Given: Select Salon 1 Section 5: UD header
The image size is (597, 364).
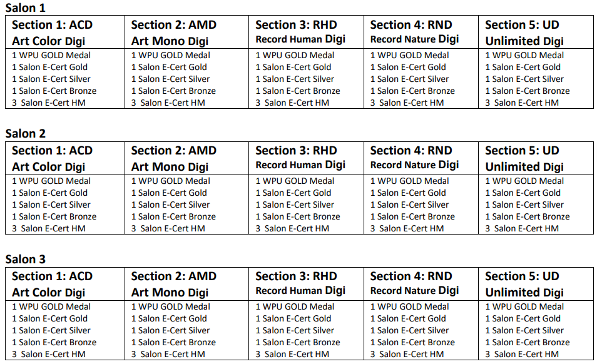Looking at the screenshot, I should point(522,25).
